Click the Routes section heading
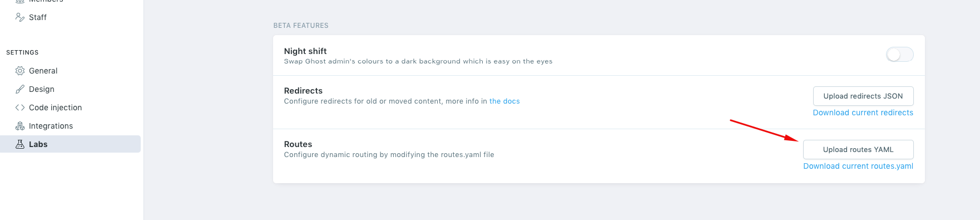Screen dimensions: 980x220 298,144
